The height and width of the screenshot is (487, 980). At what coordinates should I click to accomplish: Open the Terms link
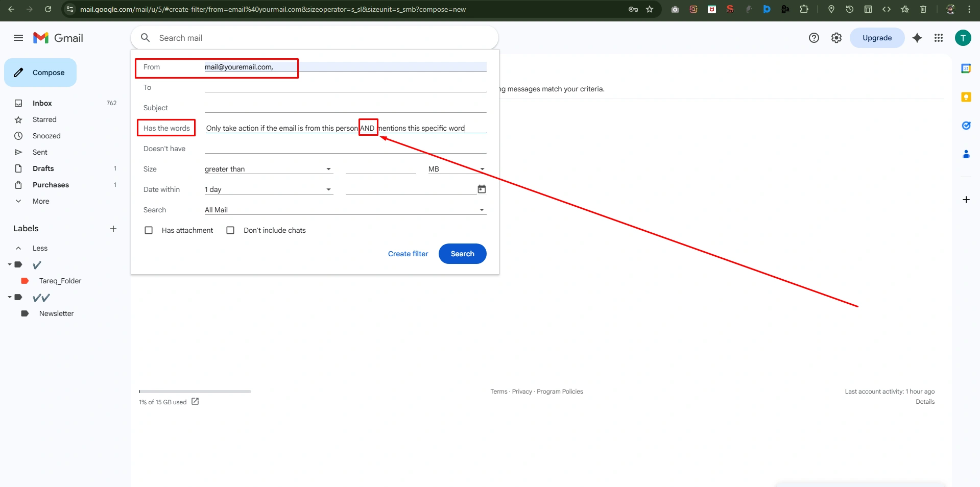pyautogui.click(x=499, y=392)
